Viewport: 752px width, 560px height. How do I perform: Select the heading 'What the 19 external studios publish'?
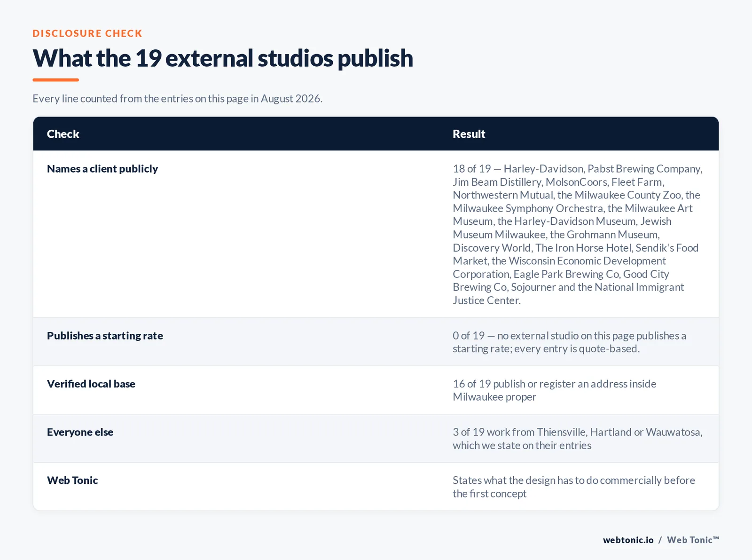[223, 58]
